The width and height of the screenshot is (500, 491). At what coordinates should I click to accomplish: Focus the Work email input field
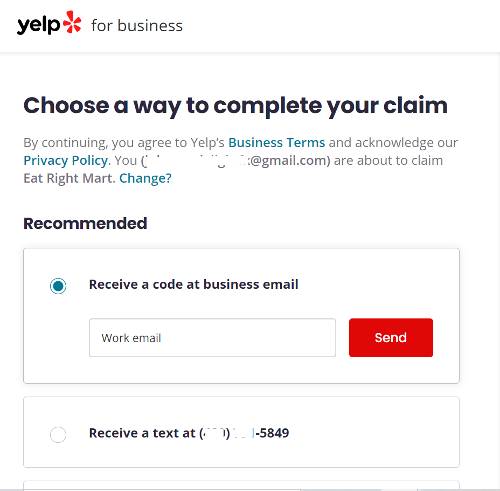(x=212, y=337)
